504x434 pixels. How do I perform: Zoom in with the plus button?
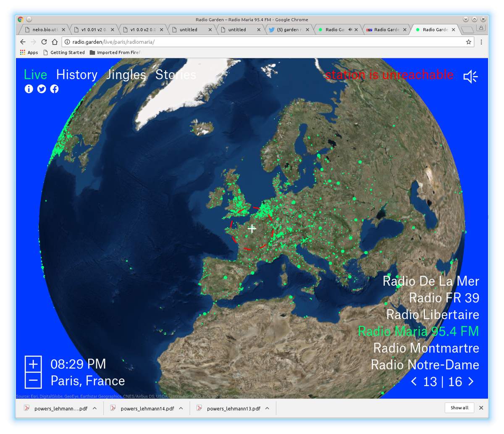[33, 364]
